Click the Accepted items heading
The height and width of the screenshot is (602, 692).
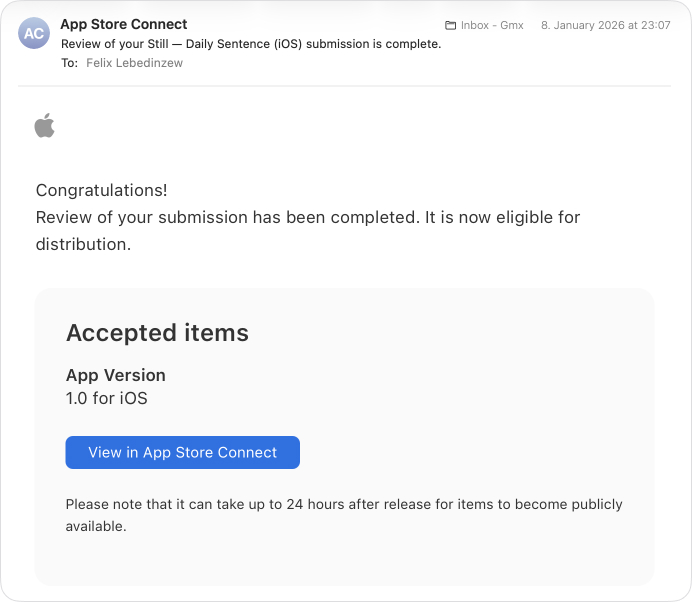(x=157, y=333)
